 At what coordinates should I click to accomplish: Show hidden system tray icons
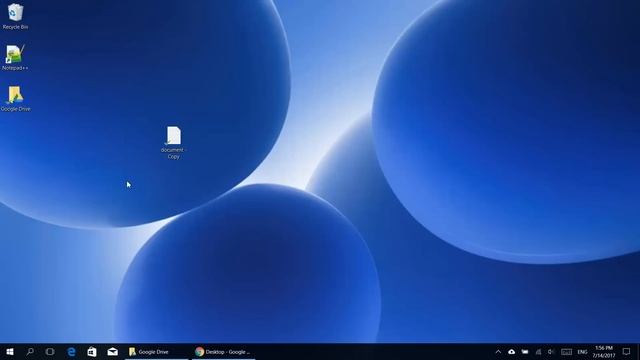tap(498, 351)
